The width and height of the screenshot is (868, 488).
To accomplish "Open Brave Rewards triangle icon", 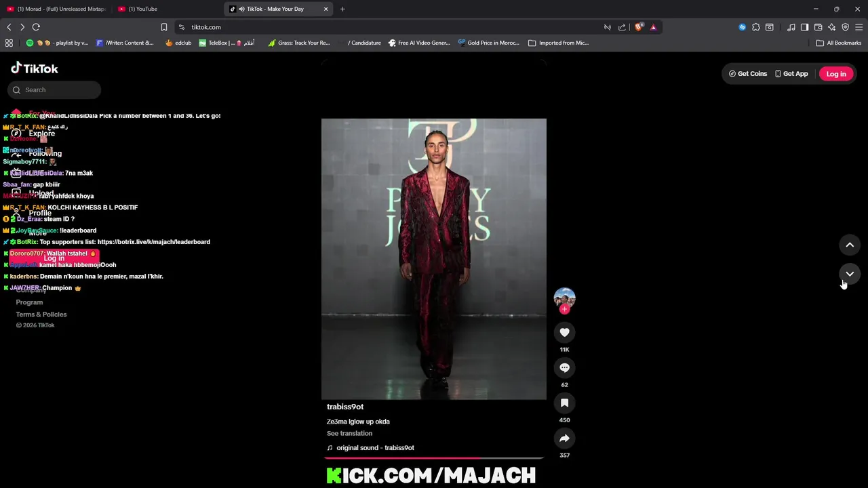I will 653,27.
